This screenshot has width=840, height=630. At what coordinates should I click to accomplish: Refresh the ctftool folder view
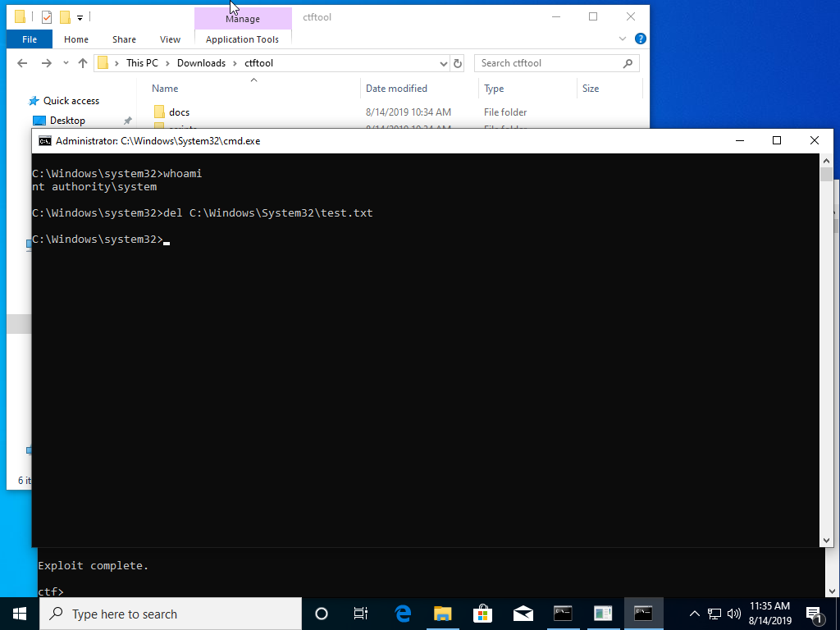[x=458, y=64]
